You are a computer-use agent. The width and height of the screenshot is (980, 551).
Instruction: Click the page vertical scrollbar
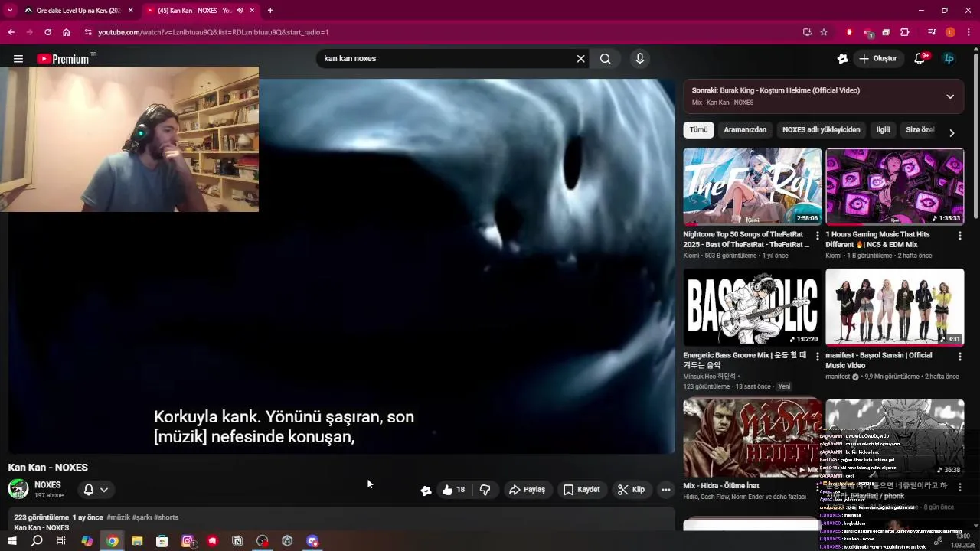(x=975, y=138)
